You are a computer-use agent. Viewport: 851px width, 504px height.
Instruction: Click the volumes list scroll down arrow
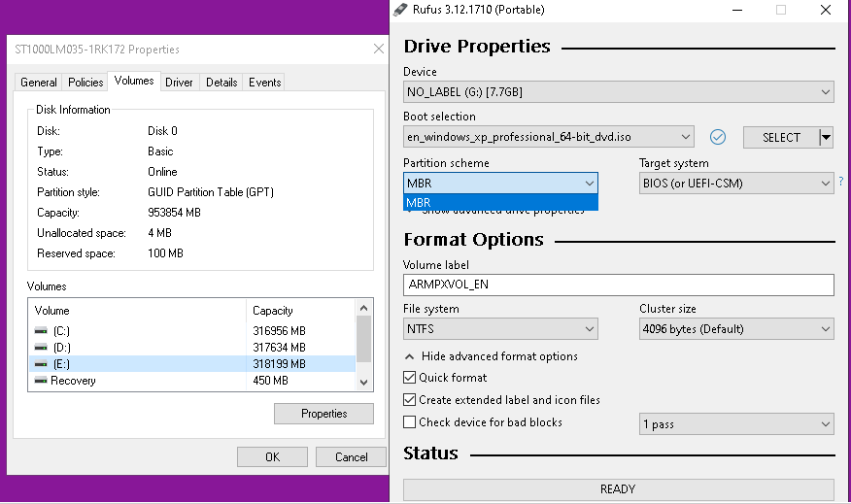click(363, 382)
